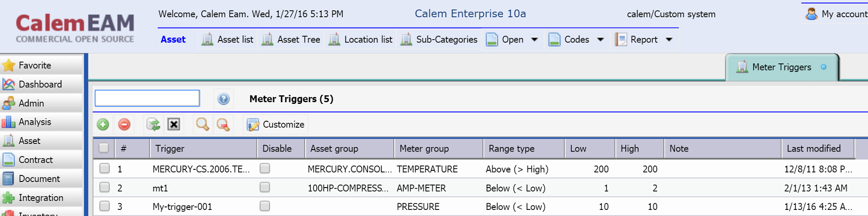
Task: Open Customize table settings
Action: tap(276, 124)
